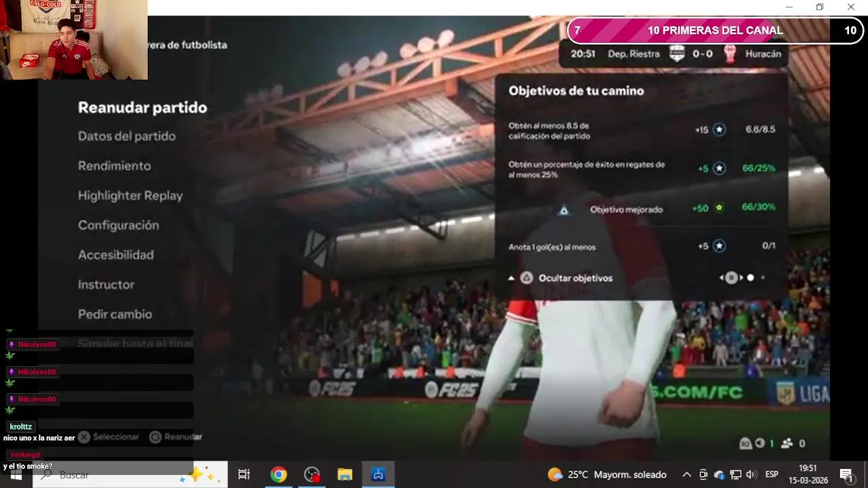Viewport: 868px width, 488px height.
Task: Open the Rendimiento menu entry
Action: 115,166
